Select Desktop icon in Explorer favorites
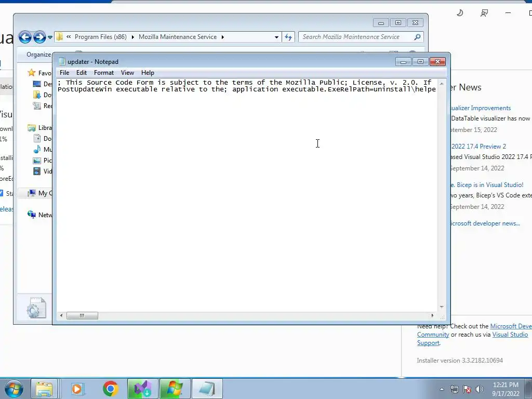Screen dimensions: 532x399 coord(37,84)
